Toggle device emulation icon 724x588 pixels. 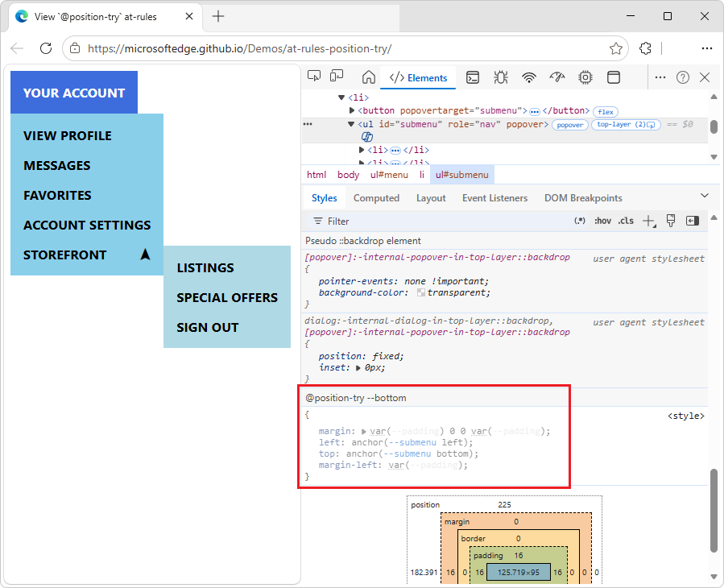337,77
